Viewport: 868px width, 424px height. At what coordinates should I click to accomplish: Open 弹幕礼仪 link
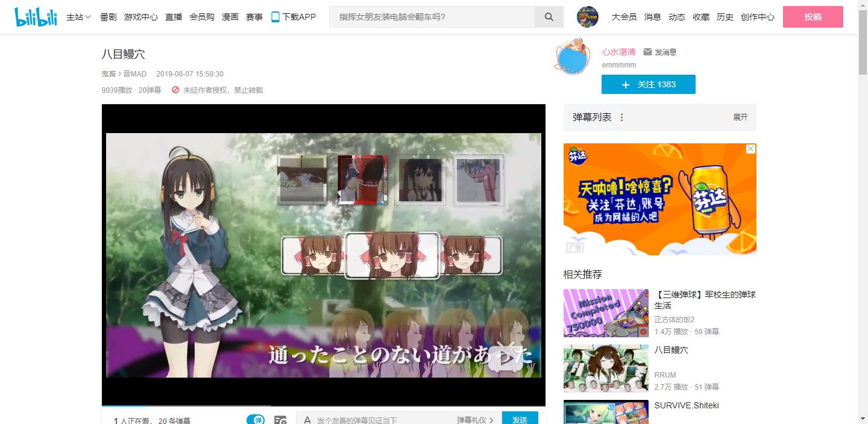coord(475,420)
